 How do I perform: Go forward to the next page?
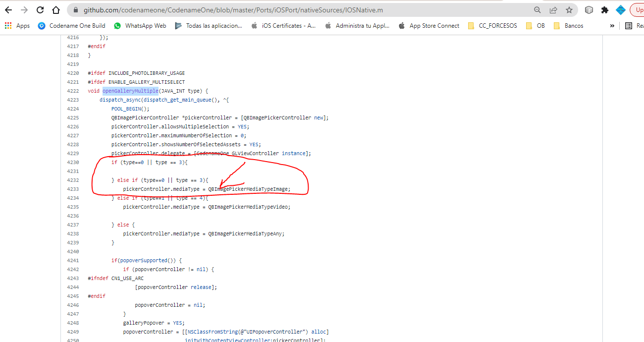(x=24, y=10)
